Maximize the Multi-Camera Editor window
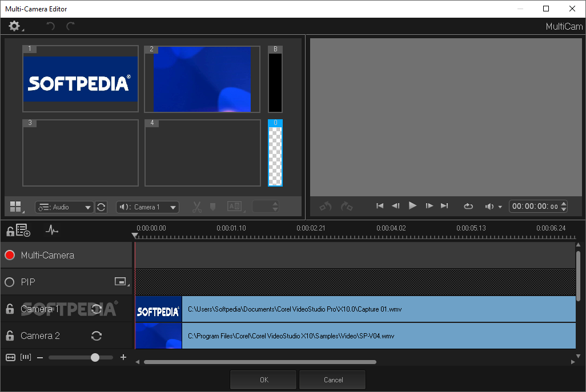 coord(546,9)
